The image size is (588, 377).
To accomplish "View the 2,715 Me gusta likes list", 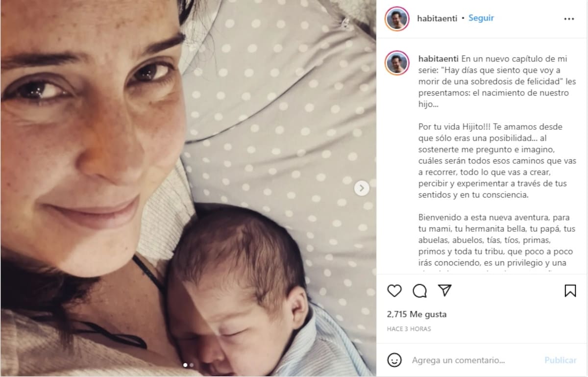I will (x=416, y=314).
